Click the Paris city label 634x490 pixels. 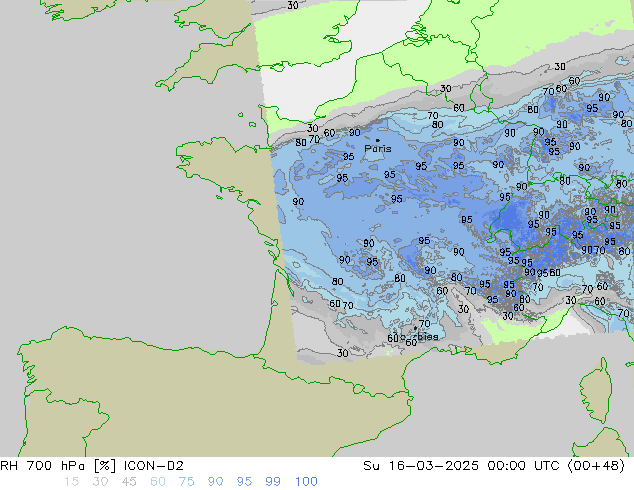coord(378,149)
